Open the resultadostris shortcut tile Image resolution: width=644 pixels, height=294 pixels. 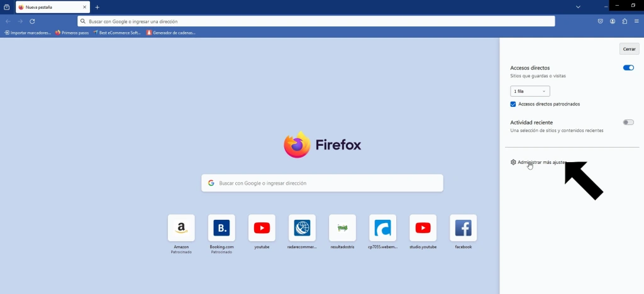pyautogui.click(x=342, y=228)
